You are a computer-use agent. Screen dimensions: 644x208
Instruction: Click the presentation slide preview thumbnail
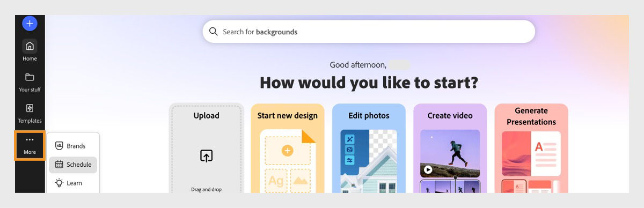[x=531, y=154]
